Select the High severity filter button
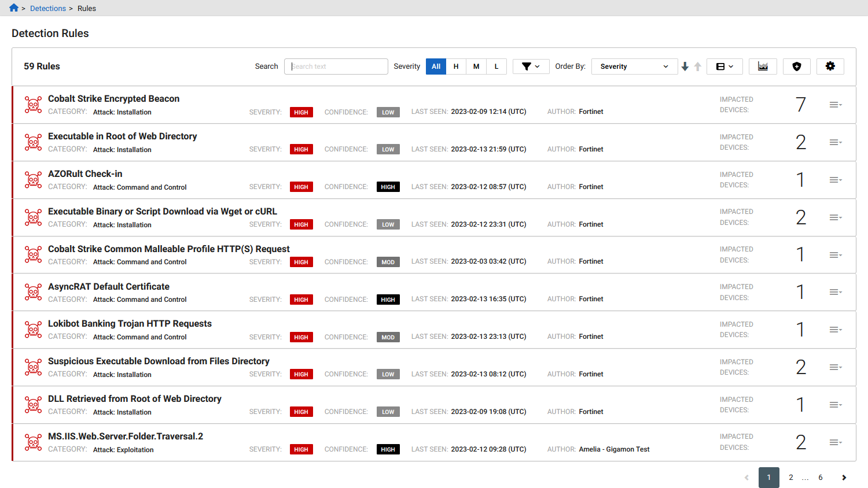The width and height of the screenshot is (868, 488). (456, 66)
